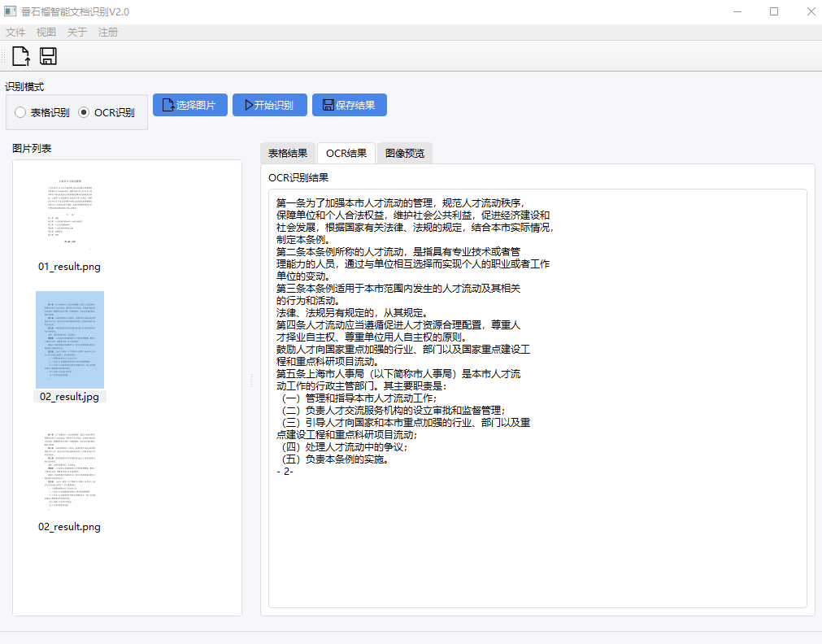The height and width of the screenshot is (644, 822).
Task: Click the 选择图片 button
Action: [x=189, y=105]
